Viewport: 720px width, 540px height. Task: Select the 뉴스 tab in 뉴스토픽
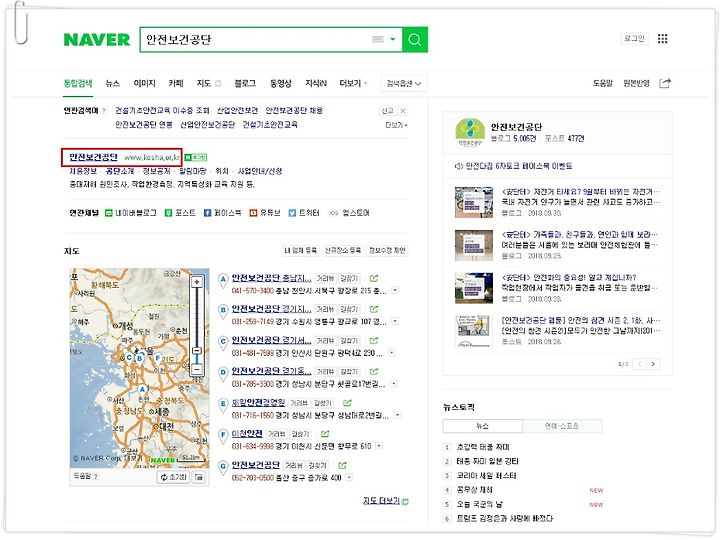click(x=483, y=426)
